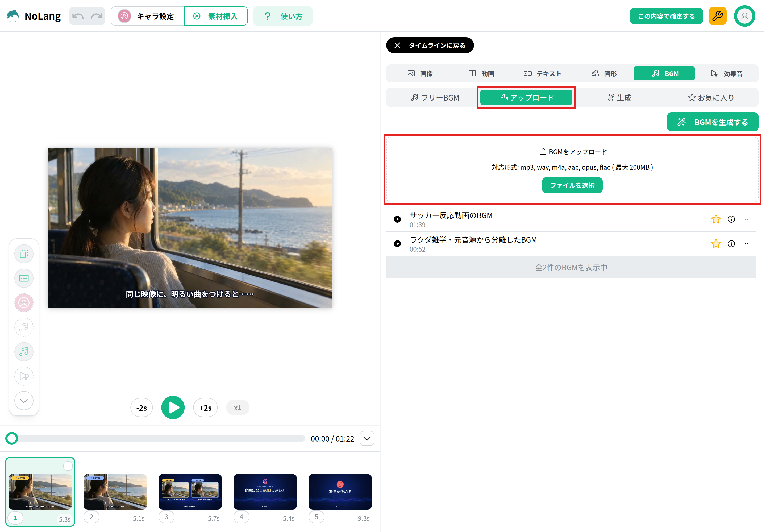
Task: Select the subtitle caption icon in left toolbar
Action: 24,278
